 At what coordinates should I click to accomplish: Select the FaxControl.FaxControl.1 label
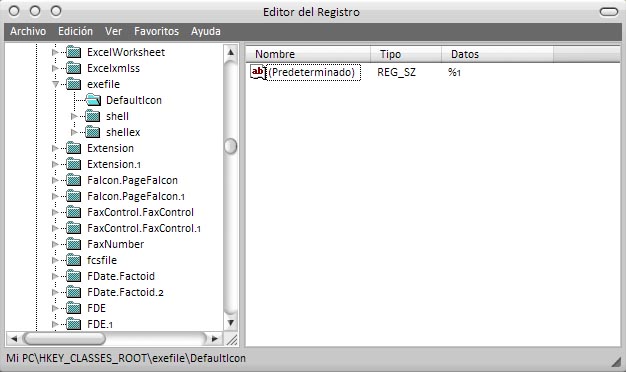(x=144, y=228)
